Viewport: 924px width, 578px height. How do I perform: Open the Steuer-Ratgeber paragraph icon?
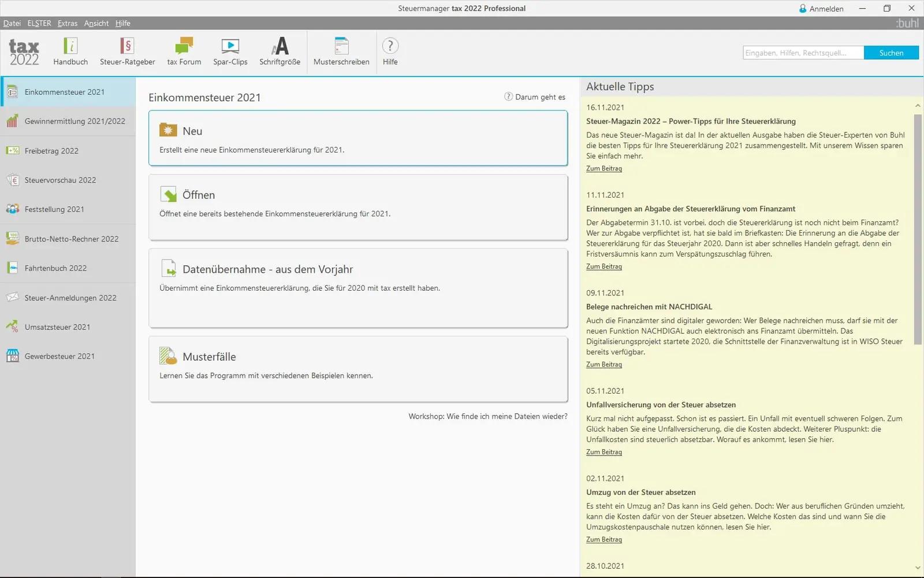[x=127, y=46]
